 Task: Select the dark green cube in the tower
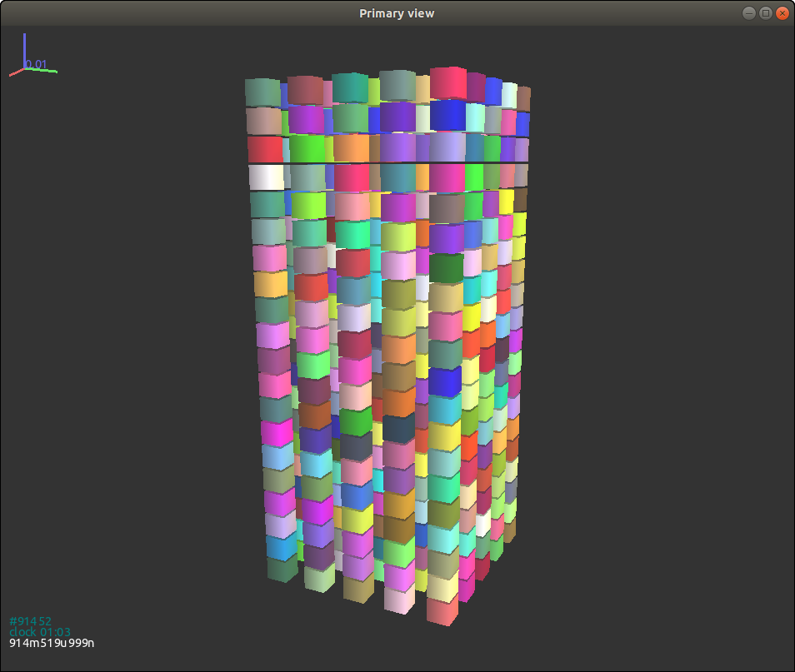point(447,267)
